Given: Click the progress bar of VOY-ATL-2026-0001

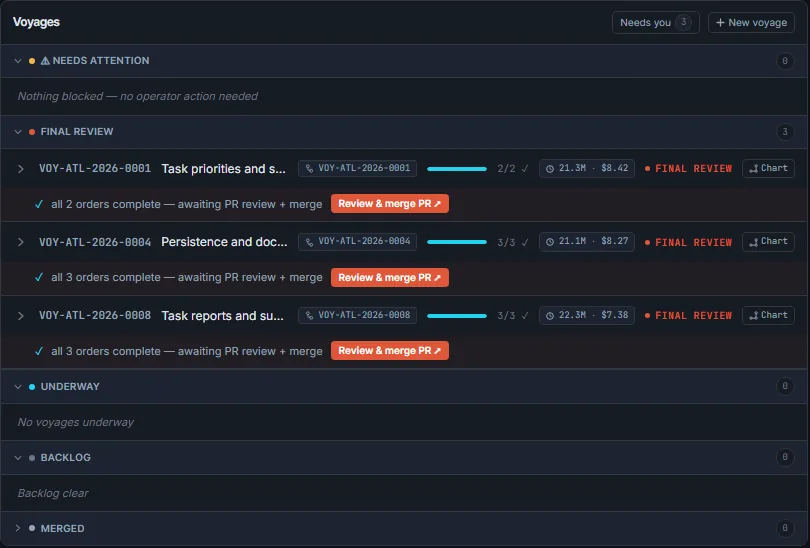Looking at the screenshot, I should tap(457, 169).
